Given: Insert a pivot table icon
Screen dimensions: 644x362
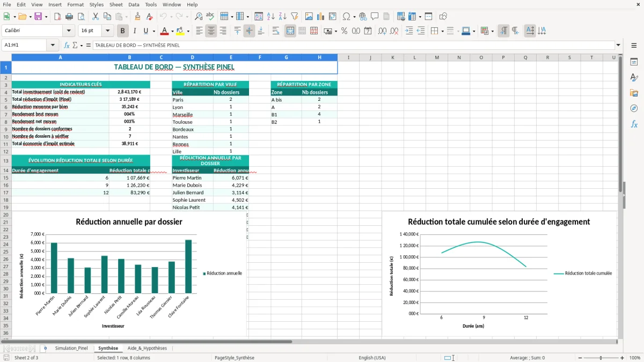Looking at the screenshot, I should 332,17.
